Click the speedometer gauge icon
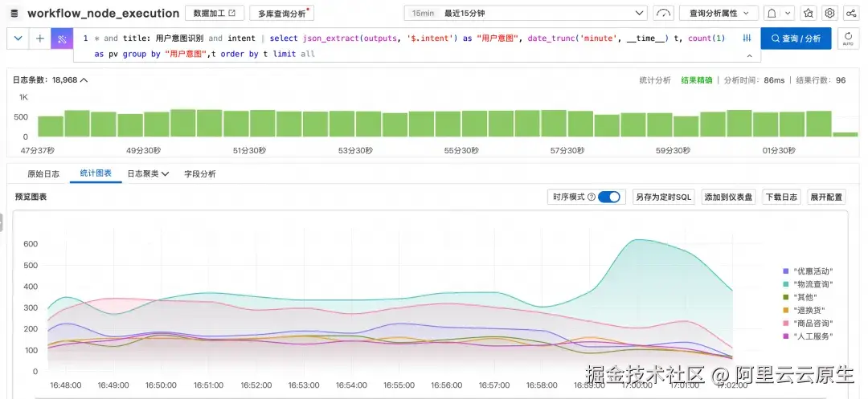Screen dimensions: 868x399 click(x=662, y=13)
